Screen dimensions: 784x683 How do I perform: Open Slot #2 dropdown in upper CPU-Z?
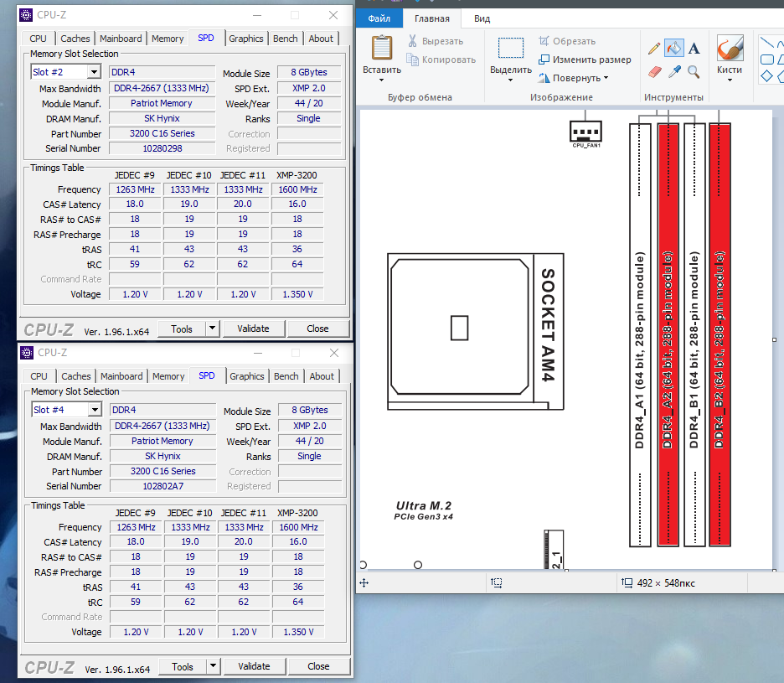pyautogui.click(x=94, y=72)
